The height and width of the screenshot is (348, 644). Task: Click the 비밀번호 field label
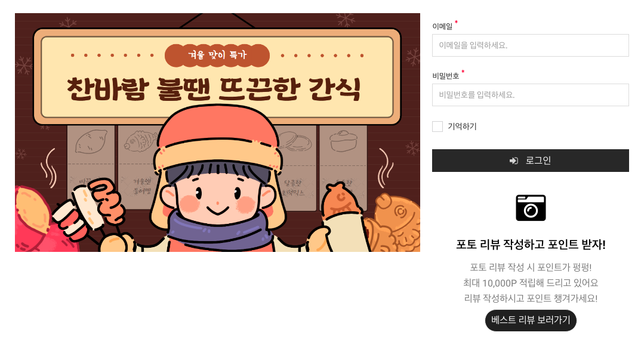[x=446, y=76]
